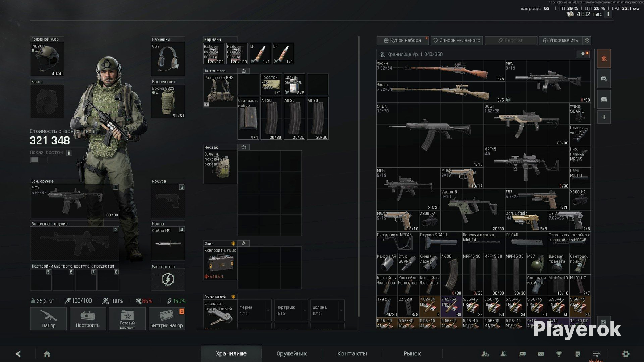
Task: Click the Упорядочить sort button
Action: pos(561,41)
